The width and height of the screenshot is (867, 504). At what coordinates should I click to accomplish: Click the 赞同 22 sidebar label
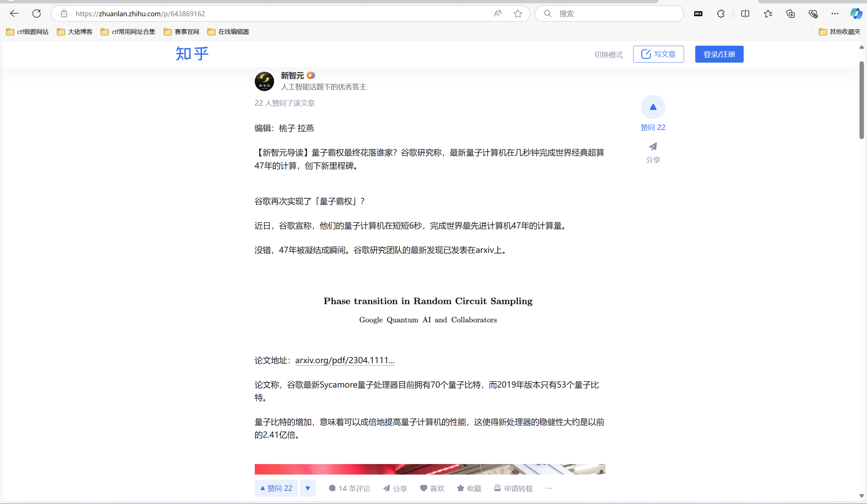click(653, 127)
